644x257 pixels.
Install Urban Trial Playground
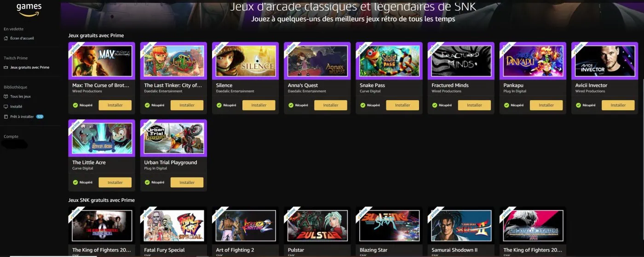187,183
